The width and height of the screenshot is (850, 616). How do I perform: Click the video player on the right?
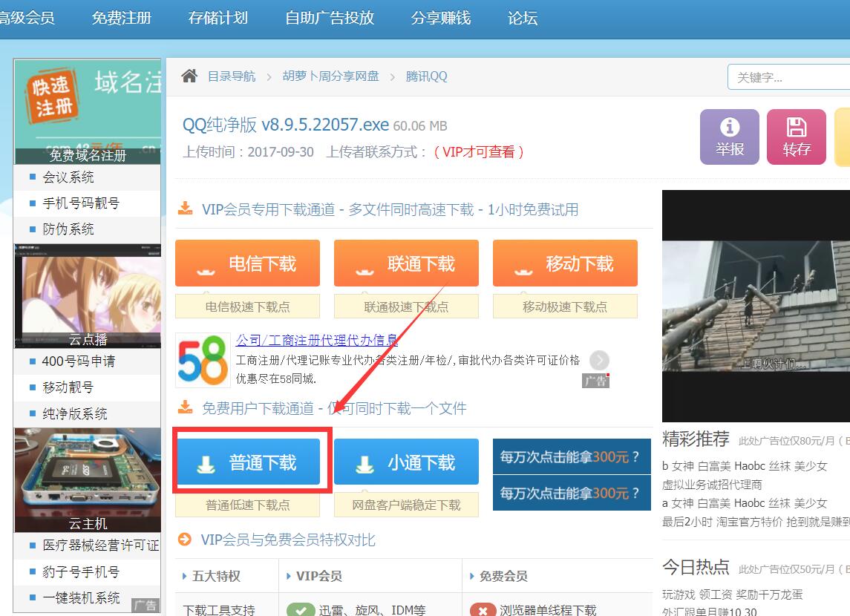pos(756,306)
